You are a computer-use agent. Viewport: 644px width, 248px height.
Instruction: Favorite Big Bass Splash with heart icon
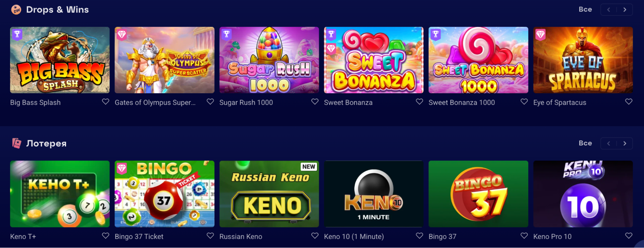point(105,102)
